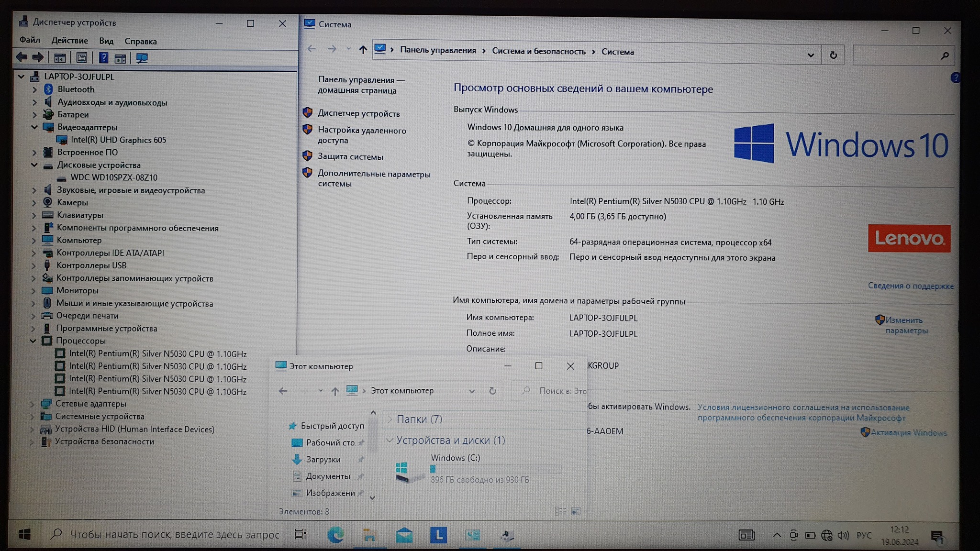Click the scan for hardware changes toolbar icon
980x551 pixels.
click(x=142, y=58)
